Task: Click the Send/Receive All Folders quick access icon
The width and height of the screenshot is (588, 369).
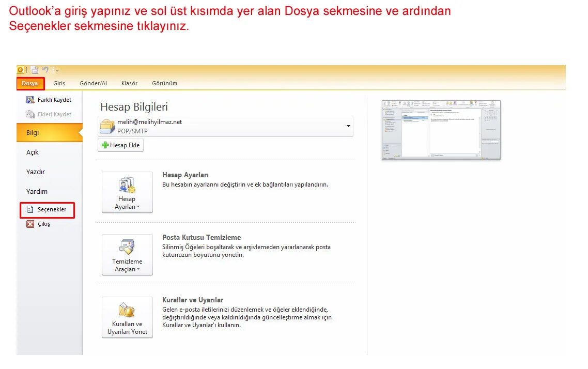Action: (34, 70)
